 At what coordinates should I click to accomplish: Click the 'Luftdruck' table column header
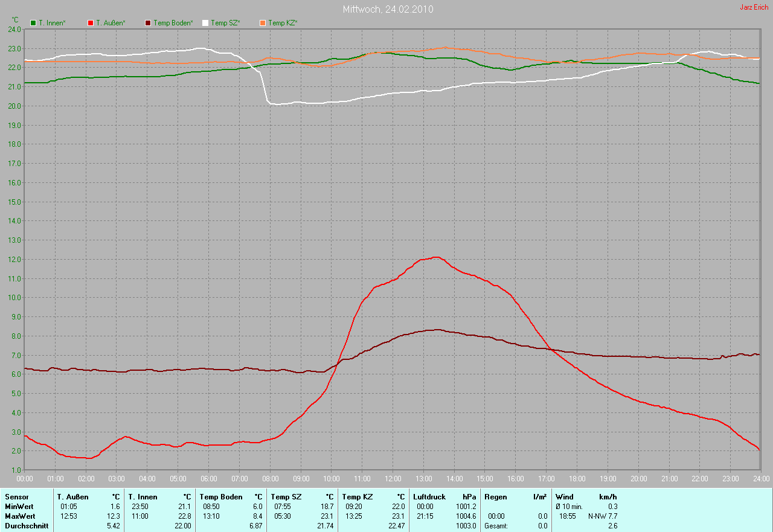click(429, 497)
